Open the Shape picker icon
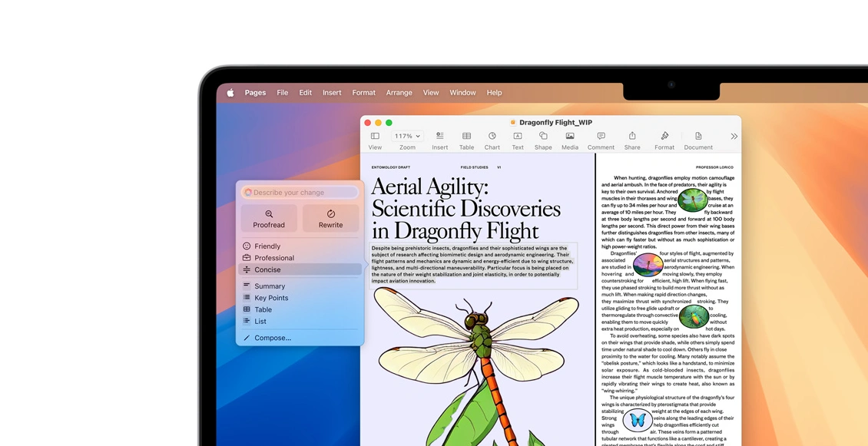This screenshot has width=868, height=446. click(543, 137)
